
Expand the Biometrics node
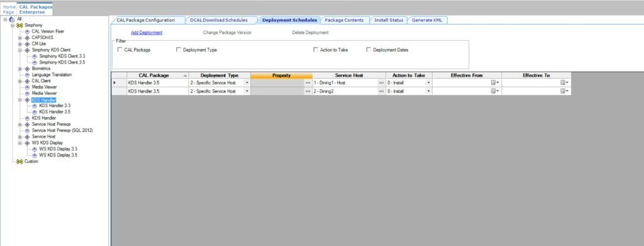(19, 69)
